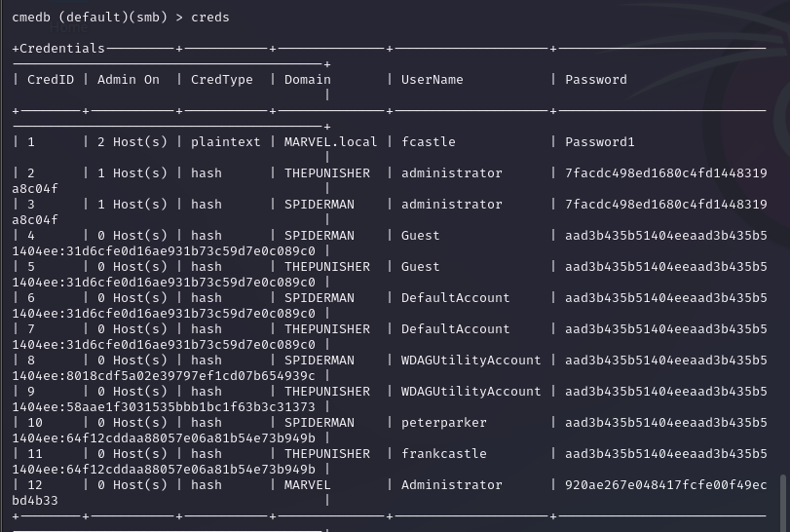Click the MARVEL domain in row 12
790x532 pixels.
[308, 485]
